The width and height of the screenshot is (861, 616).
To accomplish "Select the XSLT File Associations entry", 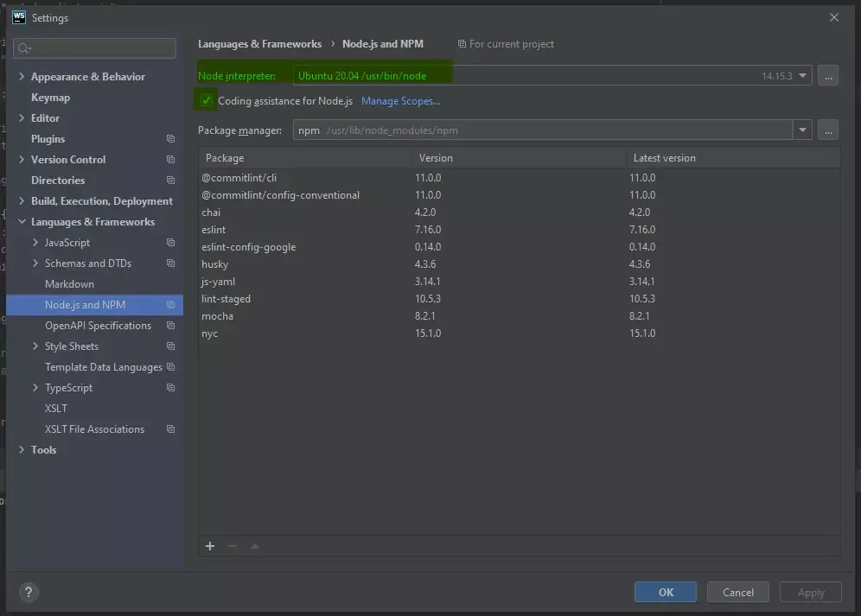I will pyautogui.click(x=94, y=429).
